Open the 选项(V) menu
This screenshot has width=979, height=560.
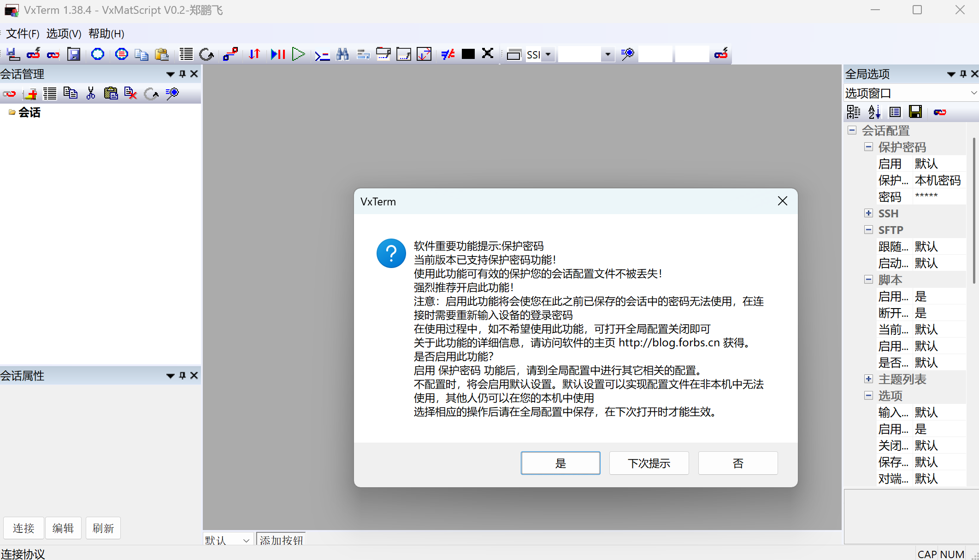(64, 33)
